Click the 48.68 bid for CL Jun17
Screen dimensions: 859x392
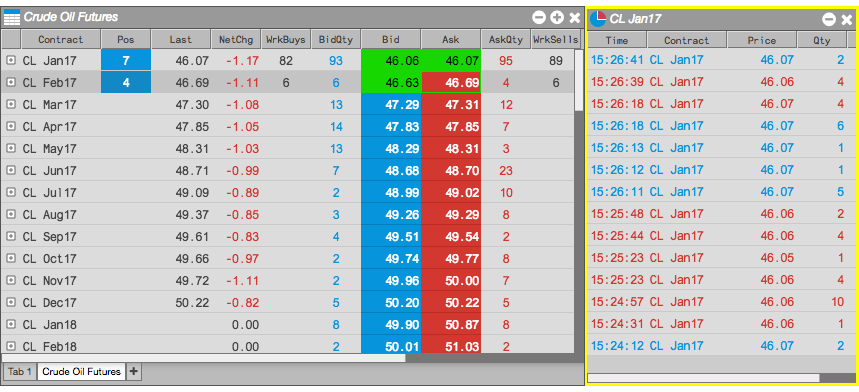coord(391,170)
